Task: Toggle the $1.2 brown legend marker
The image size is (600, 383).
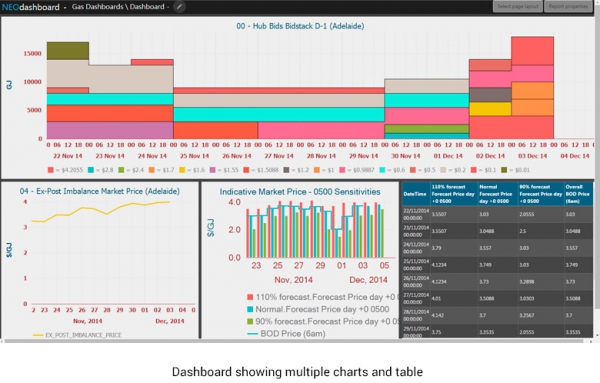Action: 286,170
